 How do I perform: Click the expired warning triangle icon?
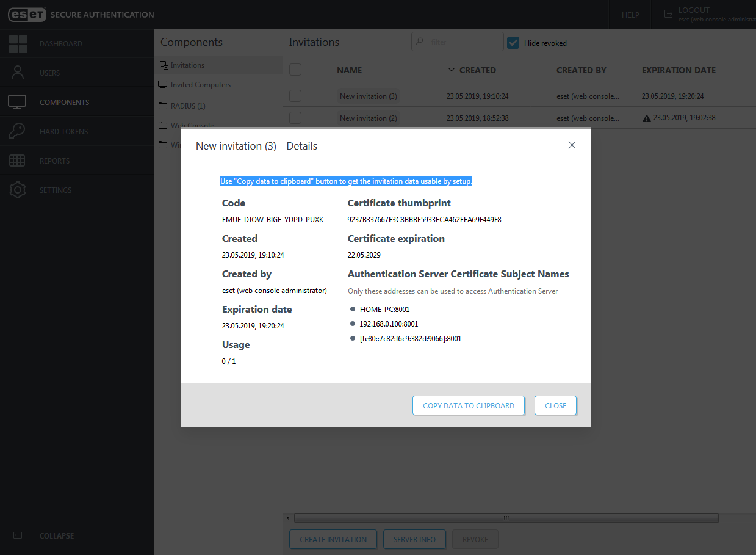[647, 118]
